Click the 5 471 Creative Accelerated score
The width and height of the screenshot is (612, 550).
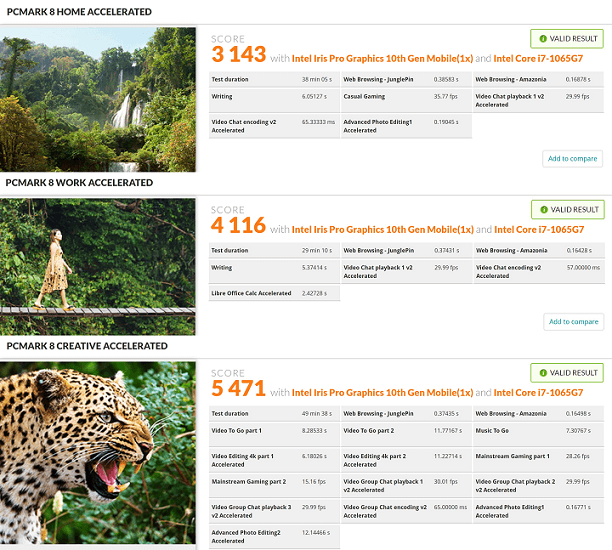(x=239, y=390)
